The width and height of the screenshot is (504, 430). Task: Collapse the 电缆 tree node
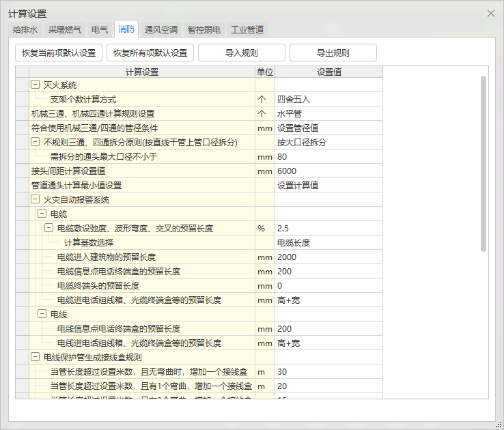[x=42, y=214]
